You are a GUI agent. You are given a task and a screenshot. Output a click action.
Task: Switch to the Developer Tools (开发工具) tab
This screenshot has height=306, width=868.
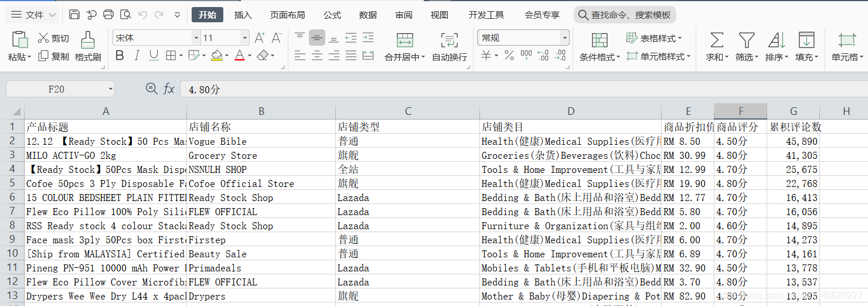486,15
